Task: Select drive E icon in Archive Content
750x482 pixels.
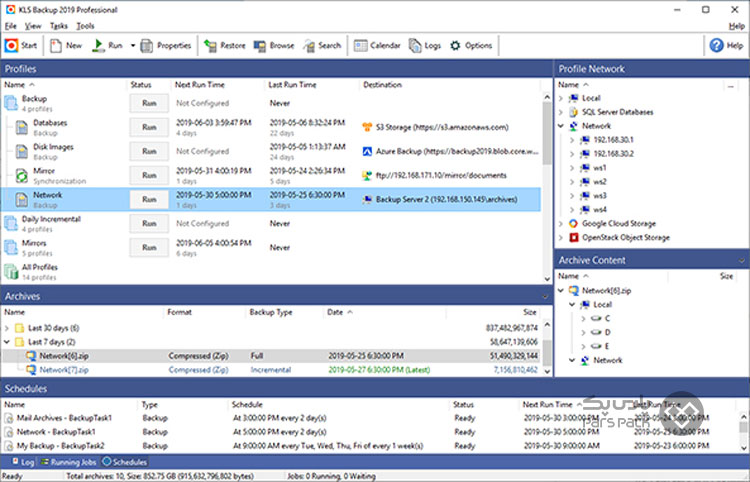Action: point(596,346)
